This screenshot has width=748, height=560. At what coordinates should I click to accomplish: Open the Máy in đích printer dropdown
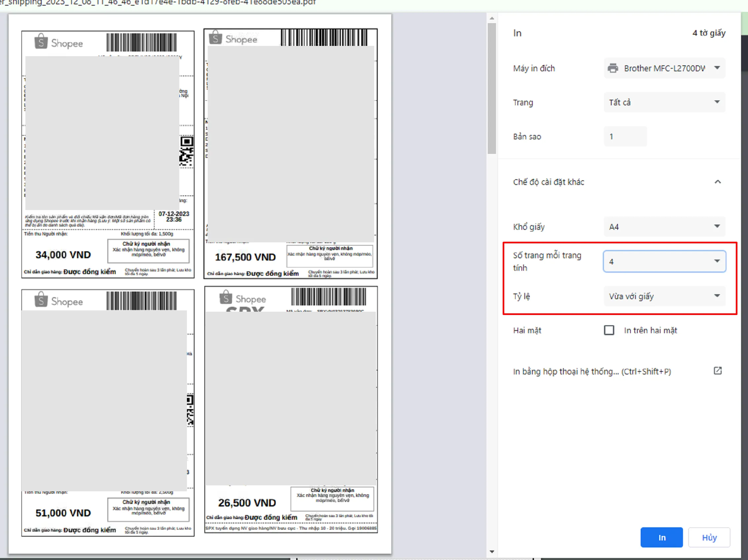click(x=664, y=68)
